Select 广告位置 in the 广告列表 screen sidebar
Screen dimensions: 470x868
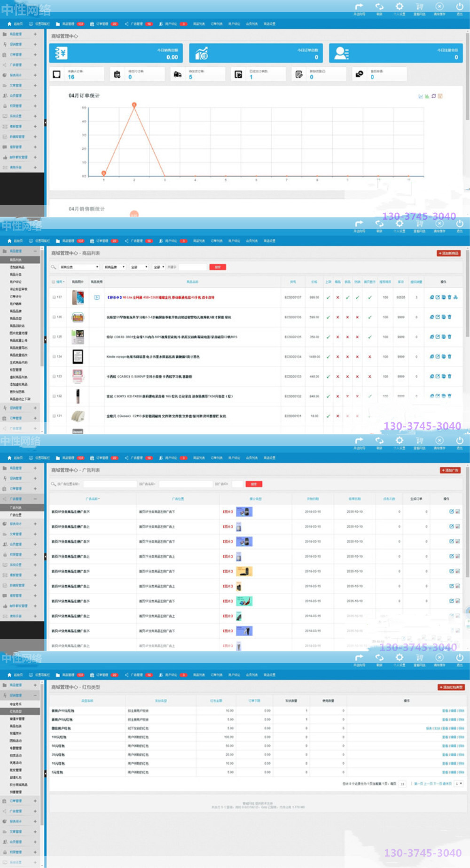16,515
